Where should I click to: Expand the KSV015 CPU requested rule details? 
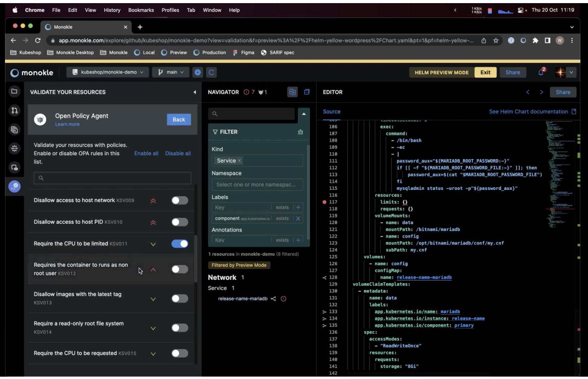point(153,354)
